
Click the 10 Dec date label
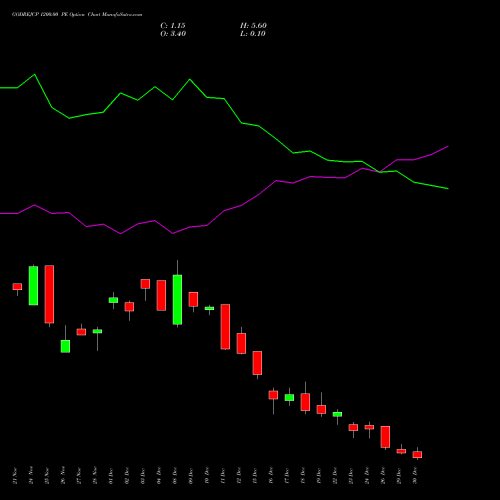coord(207,476)
